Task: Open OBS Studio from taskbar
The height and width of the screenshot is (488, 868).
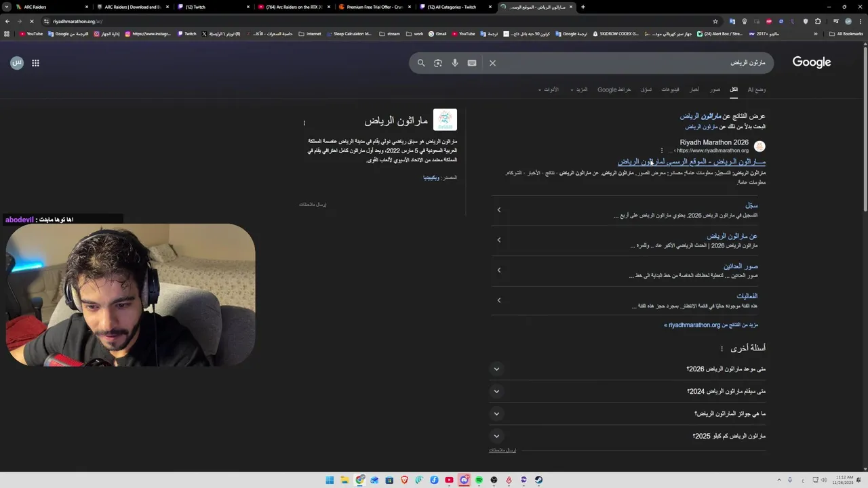Action: coord(494,480)
